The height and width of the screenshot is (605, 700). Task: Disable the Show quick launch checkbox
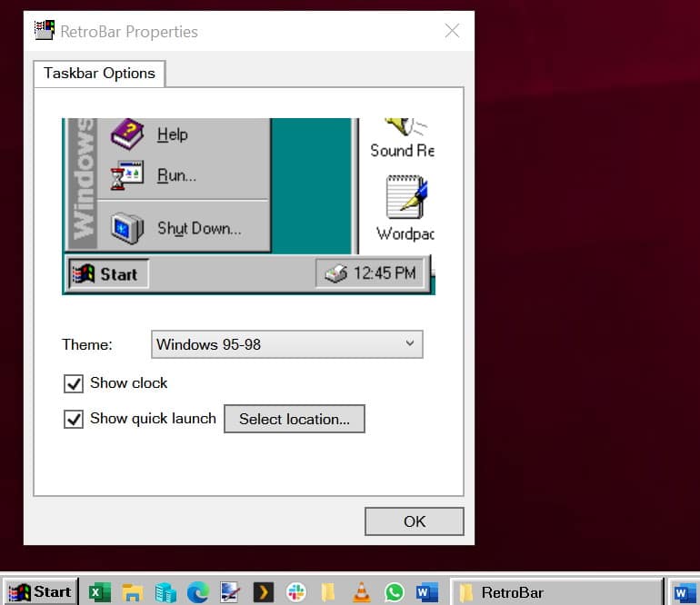point(75,419)
